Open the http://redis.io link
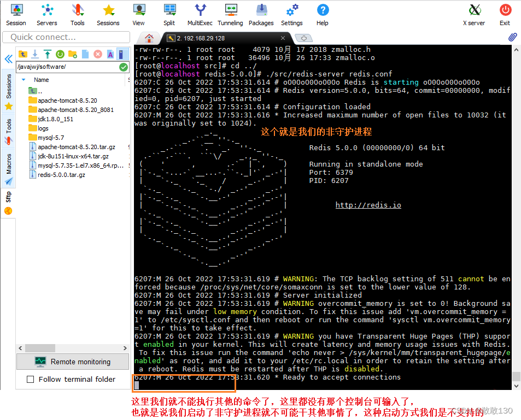Screen dimensions: 521x420 click(368, 205)
